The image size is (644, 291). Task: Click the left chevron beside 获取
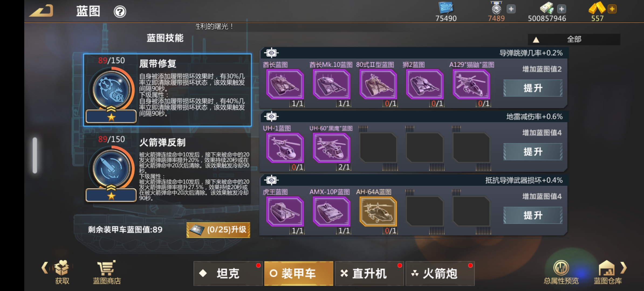45,268
